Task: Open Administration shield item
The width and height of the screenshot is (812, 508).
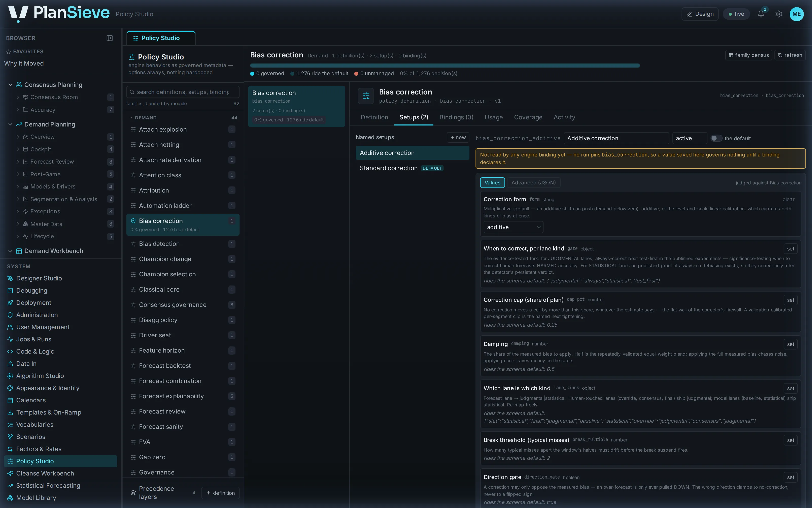Action: [61, 315]
